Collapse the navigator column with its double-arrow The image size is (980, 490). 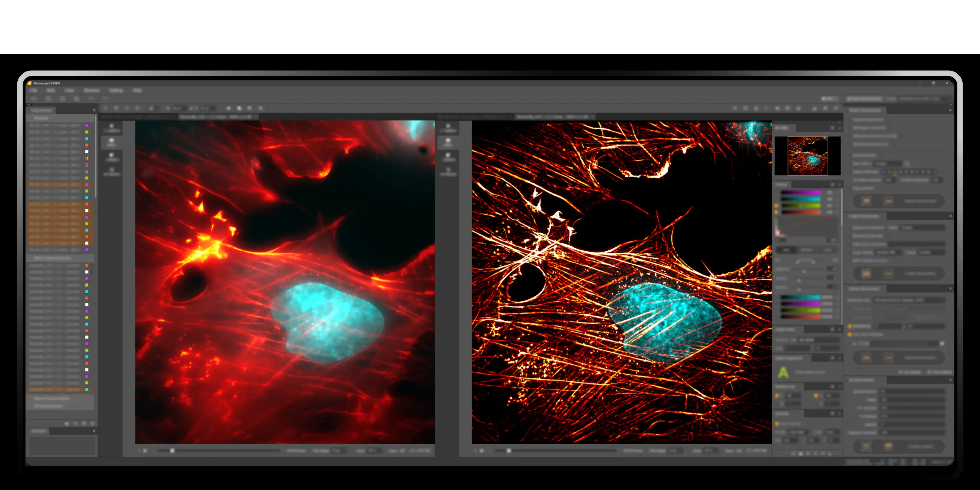pyautogui.click(x=840, y=122)
